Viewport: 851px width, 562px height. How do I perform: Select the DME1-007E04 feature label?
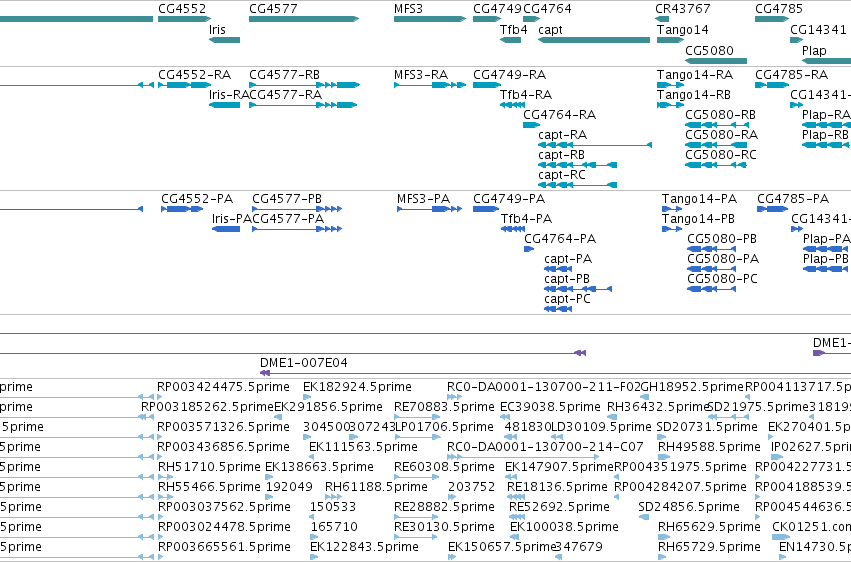coord(304,362)
